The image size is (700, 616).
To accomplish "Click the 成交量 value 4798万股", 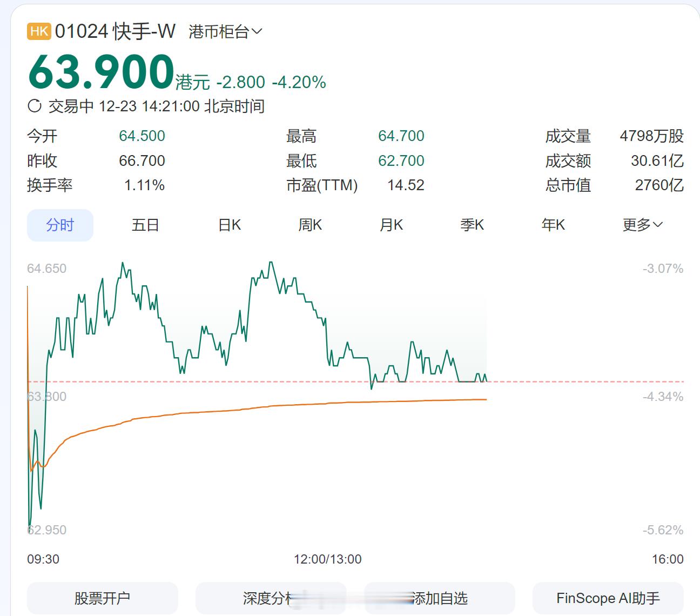I will point(652,136).
